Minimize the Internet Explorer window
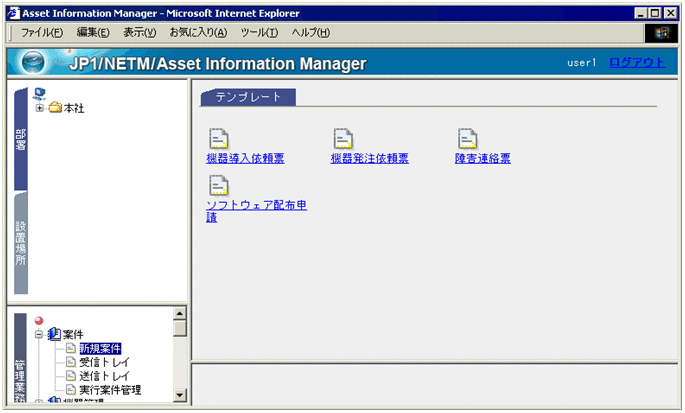 pos(640,13)
